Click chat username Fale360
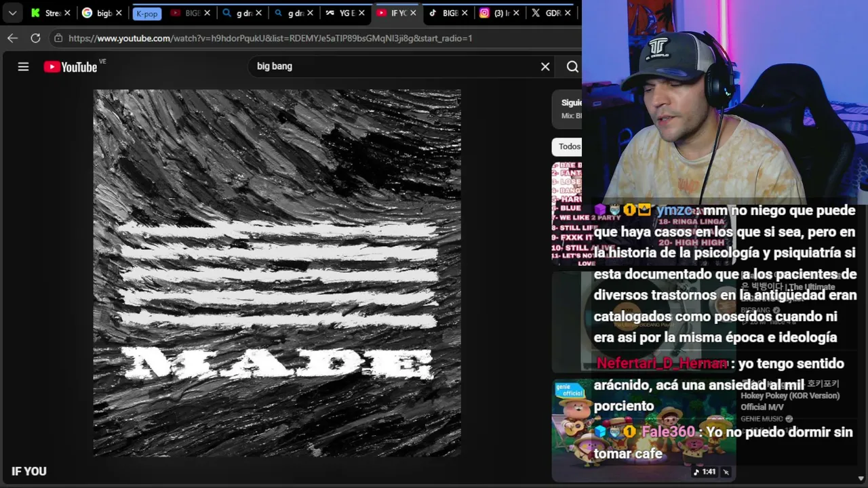Viewport: 868px width, 488px height. tap(668, 432)
